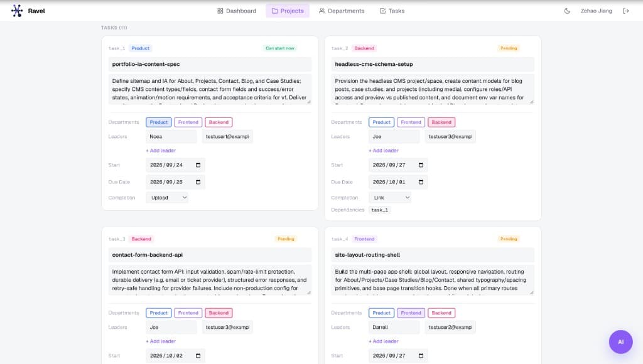Toggle Backend department on task_3
This screenshot has height=364, width=643.
[219, 313]
